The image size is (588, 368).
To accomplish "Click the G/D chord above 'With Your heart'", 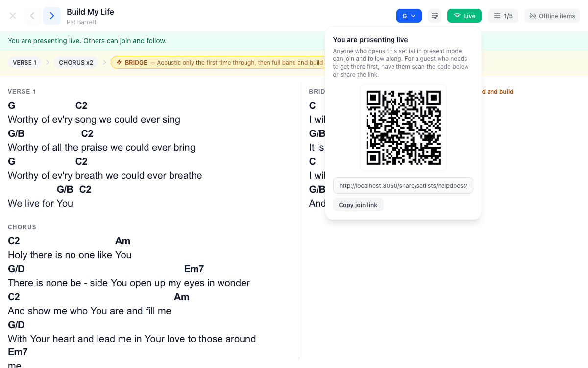I will 16,325.
